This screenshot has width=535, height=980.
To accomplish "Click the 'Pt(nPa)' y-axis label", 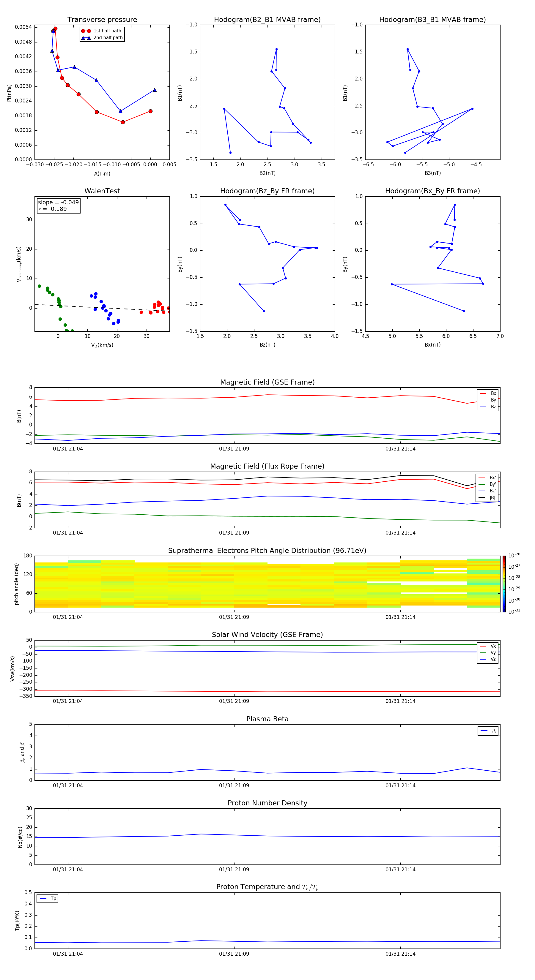I will click(x=9, y=93).
